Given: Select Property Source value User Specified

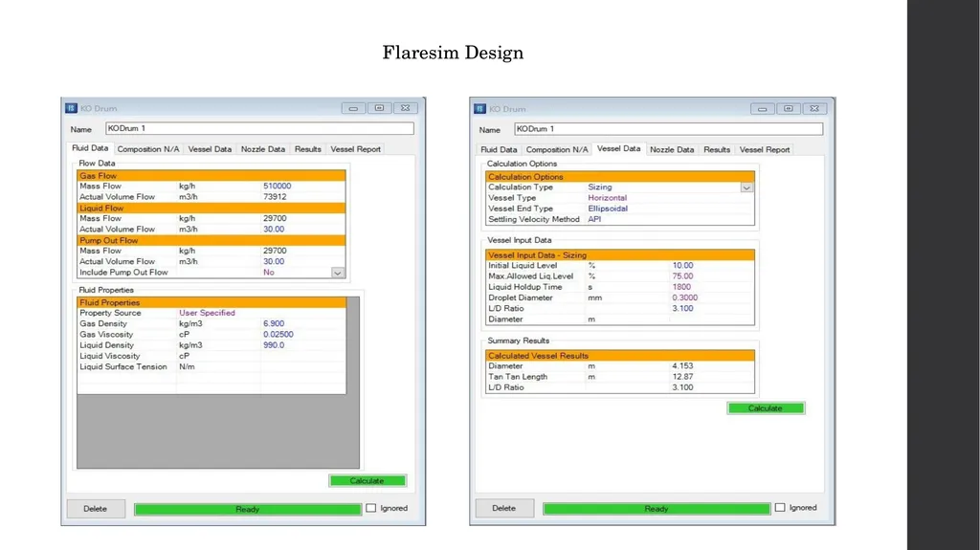Looking at the screenshot, I should pyautogui.click(x=207, y=313).
